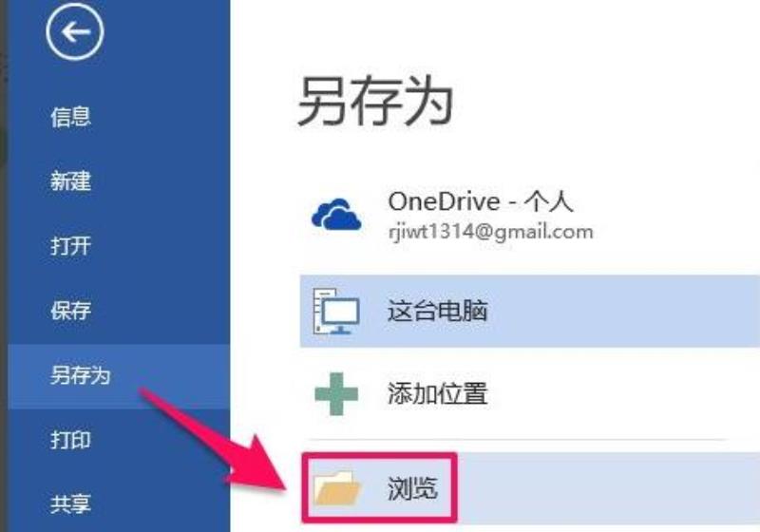Click the folder icon next to 浏览

click(337, 488)
